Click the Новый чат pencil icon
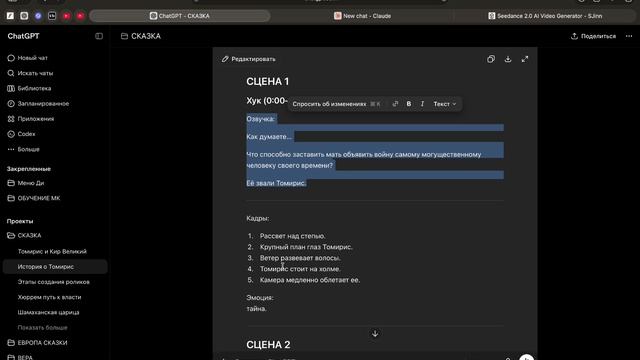Screen dimensions: 640x360 click(x=11, y=58)
